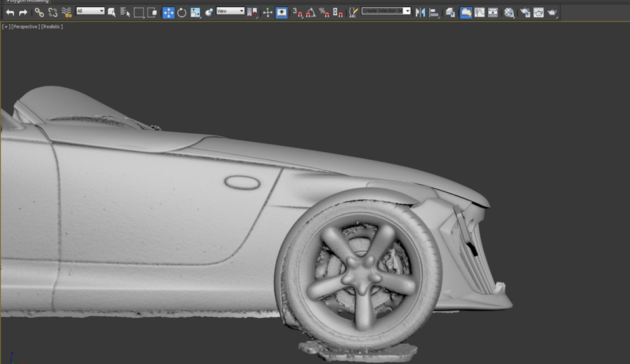Viewport: 630px width, 364px height.
Task: Activate the Select and Rotate tool
Action: [182, 12]
